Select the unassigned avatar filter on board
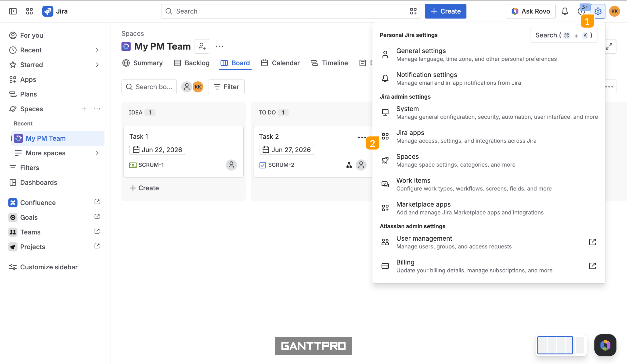 point(186,87)
